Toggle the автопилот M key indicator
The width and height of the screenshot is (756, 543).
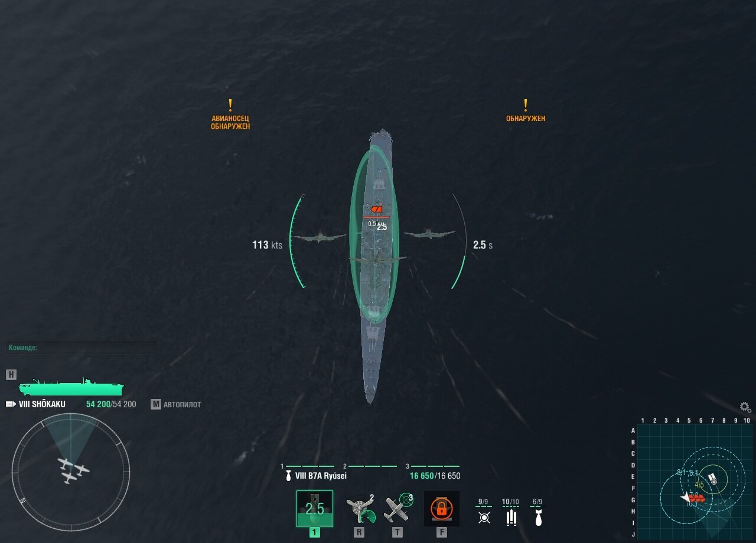pyautogui.click(x=156, y=404)
